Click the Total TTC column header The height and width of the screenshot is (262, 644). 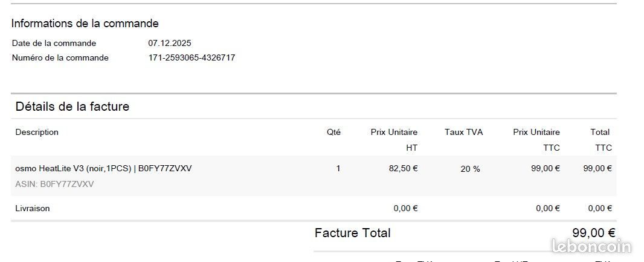(601, 140)
